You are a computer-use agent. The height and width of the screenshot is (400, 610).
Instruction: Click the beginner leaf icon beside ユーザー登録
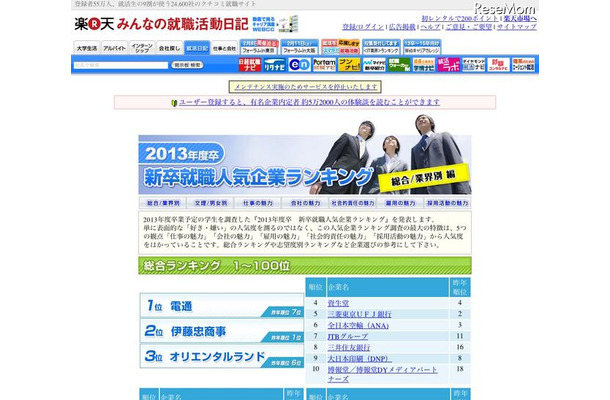click(174, 103)
